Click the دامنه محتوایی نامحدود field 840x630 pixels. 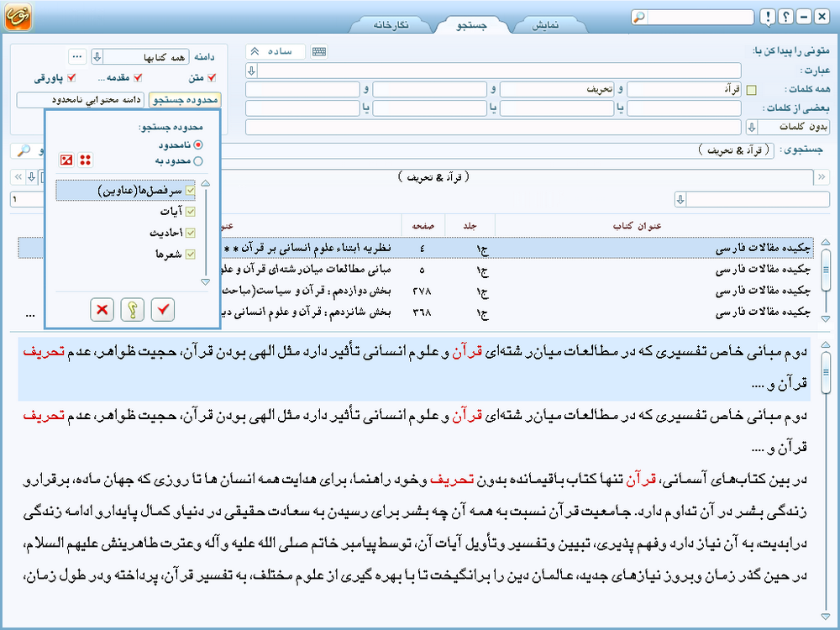pos(81,100)
